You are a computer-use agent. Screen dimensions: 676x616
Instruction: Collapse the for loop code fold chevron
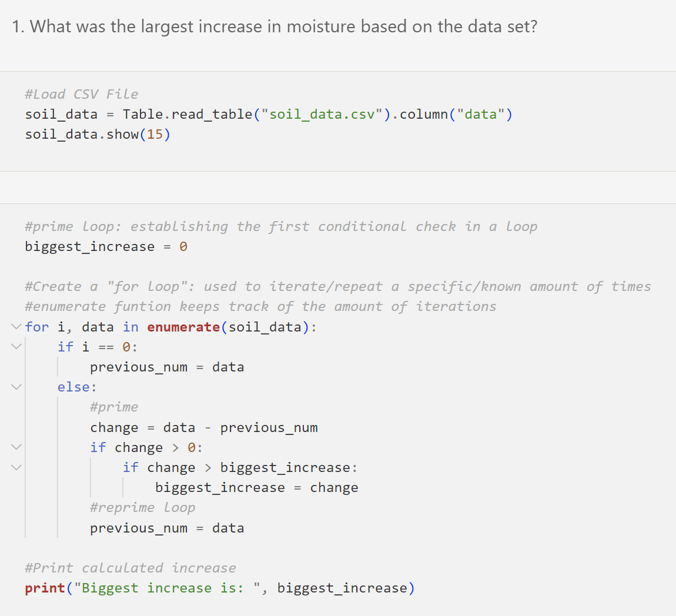tap(16, 327)
